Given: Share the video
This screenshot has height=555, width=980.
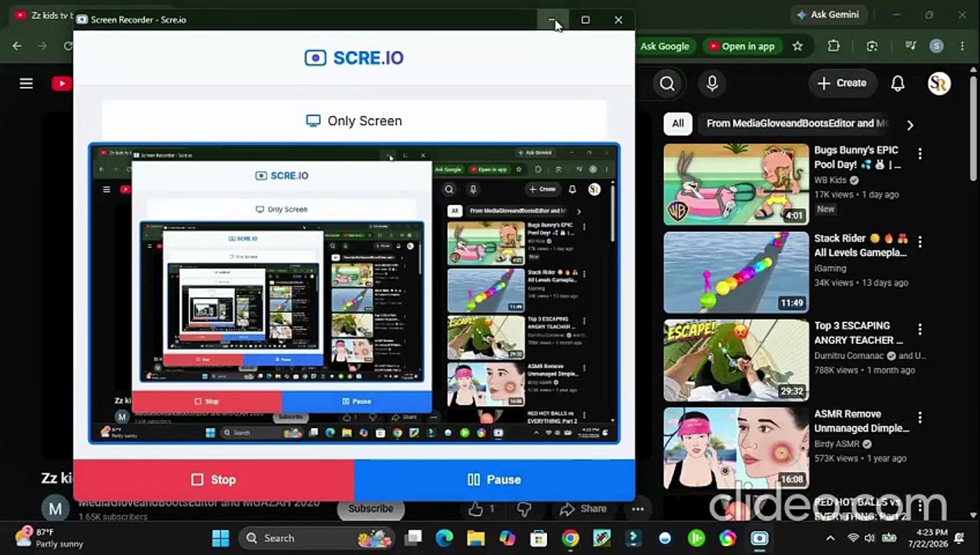Looking at the screenshot, I should tap(583, 509).
